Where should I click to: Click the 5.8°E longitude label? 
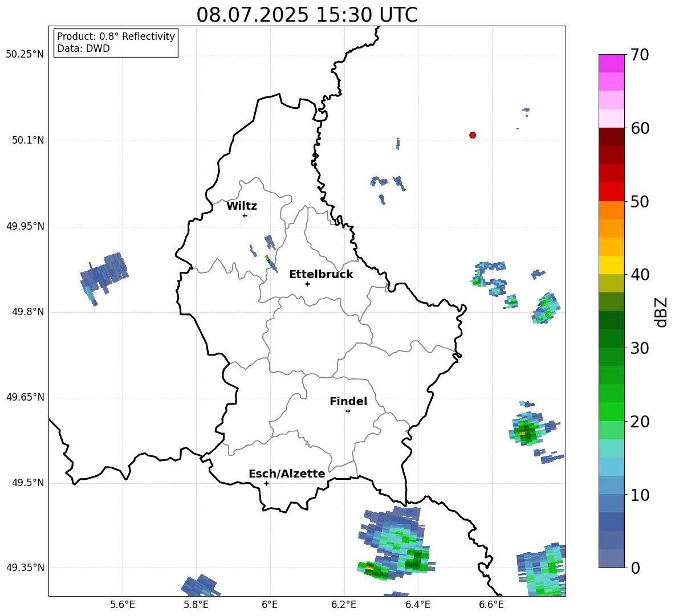196,605
